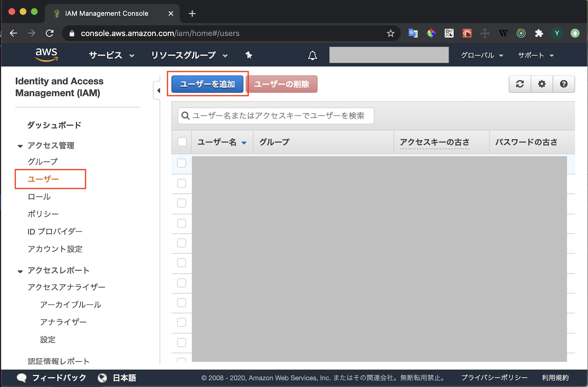Toggle the select-all users checkbox in header
Viewport: 588px width, 387px height.
click(182, 141)
